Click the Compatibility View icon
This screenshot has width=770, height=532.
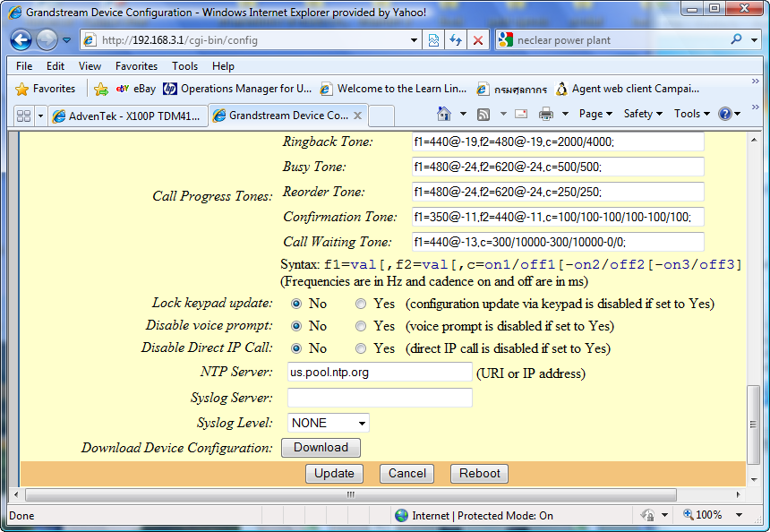tap(433, 40)
